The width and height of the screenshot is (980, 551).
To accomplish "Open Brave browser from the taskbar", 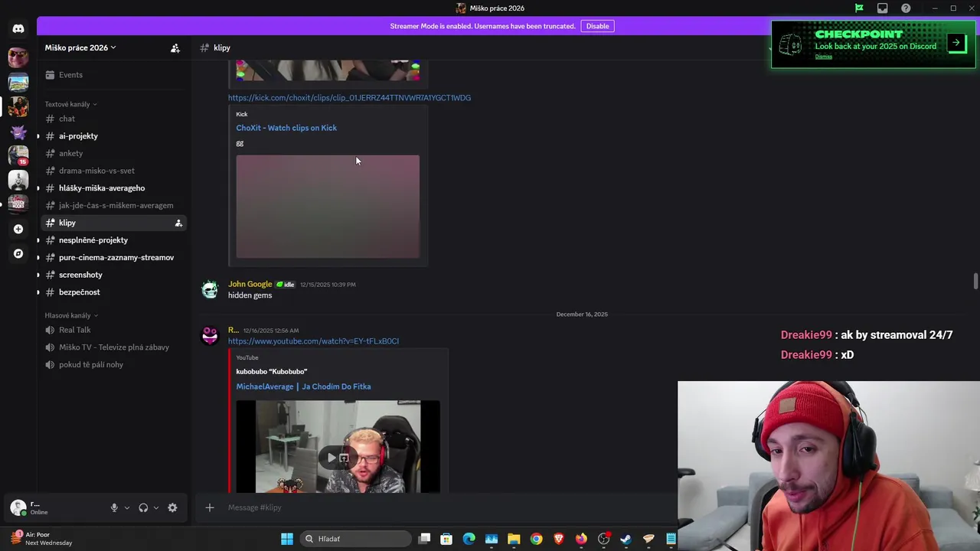I will 558,539.
